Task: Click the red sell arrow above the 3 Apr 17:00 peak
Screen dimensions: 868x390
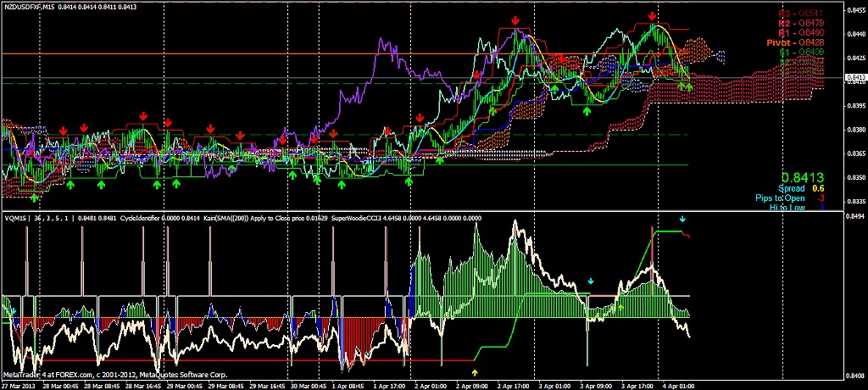Action: pyautogui.click(x=653, y=16)
